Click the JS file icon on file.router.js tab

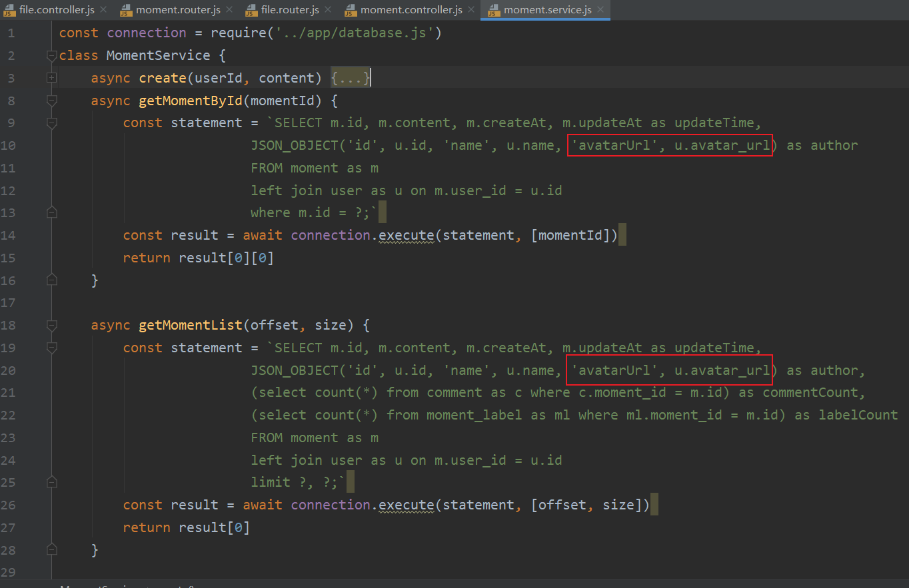pyautogui.click(x=251, y=10)
